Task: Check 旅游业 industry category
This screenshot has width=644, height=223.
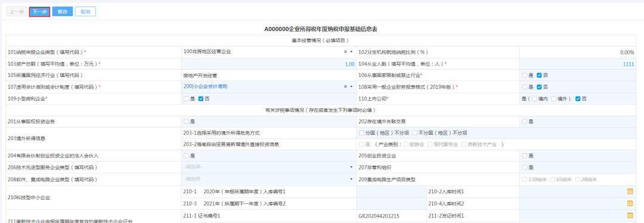Action: 406,144
